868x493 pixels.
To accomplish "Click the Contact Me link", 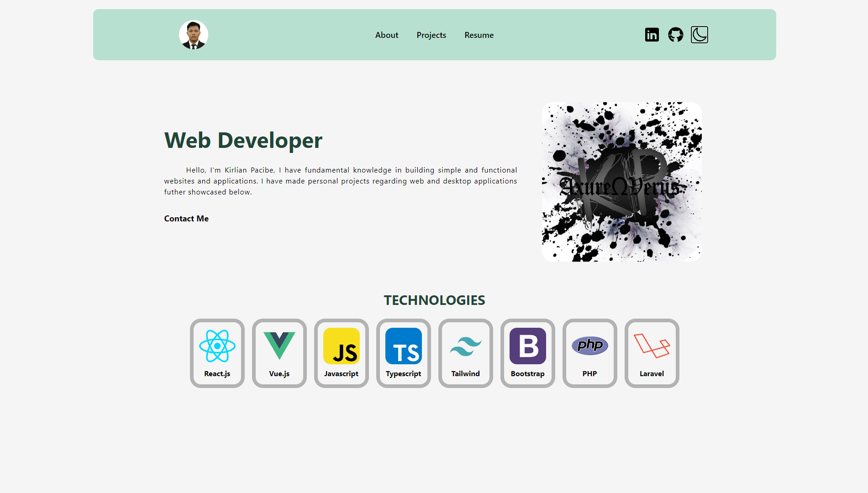I will 186,219.
